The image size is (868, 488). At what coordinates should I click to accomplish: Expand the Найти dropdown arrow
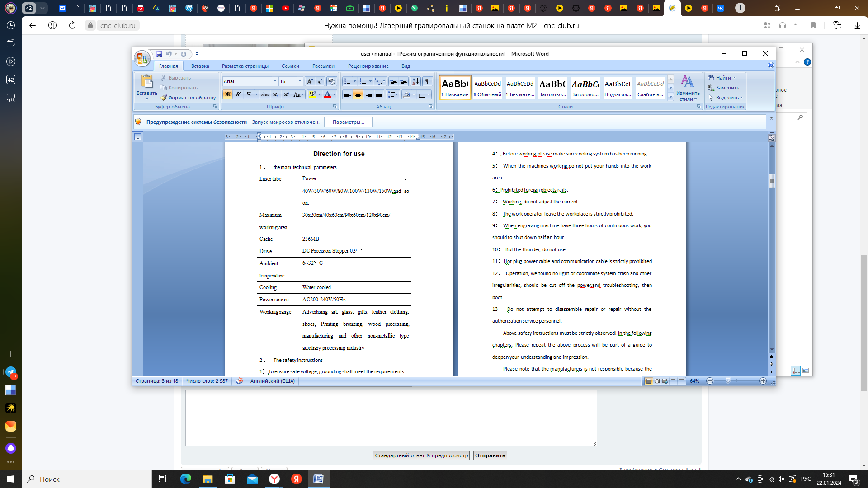point(734,78)
